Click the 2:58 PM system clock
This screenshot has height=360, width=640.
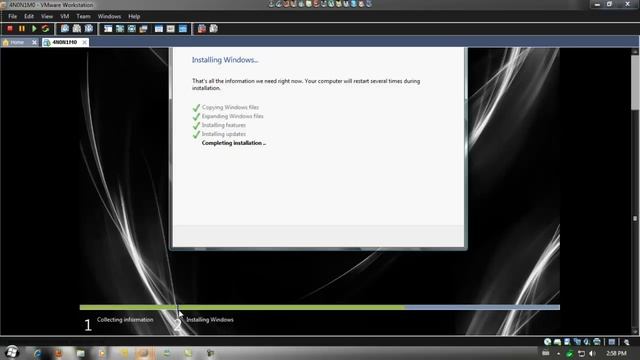point(616,353)
